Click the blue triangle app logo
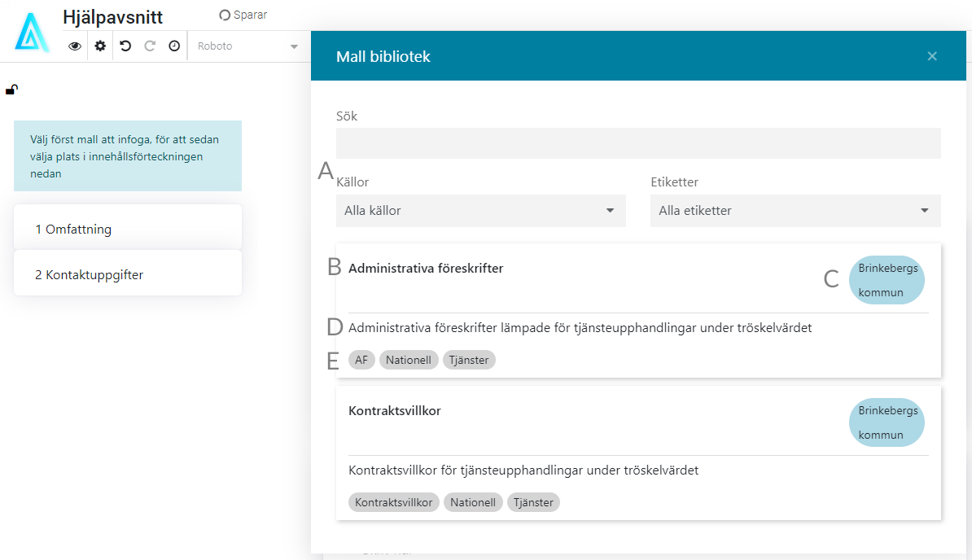 [32, 33]
